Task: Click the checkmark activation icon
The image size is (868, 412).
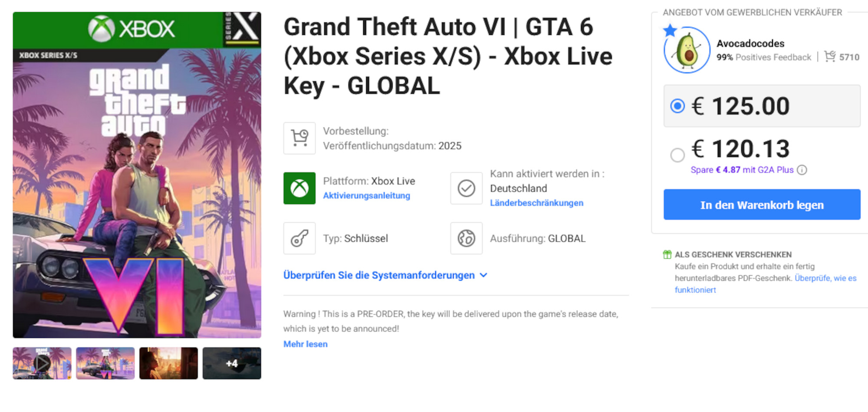Action: (x=466, y=188)
